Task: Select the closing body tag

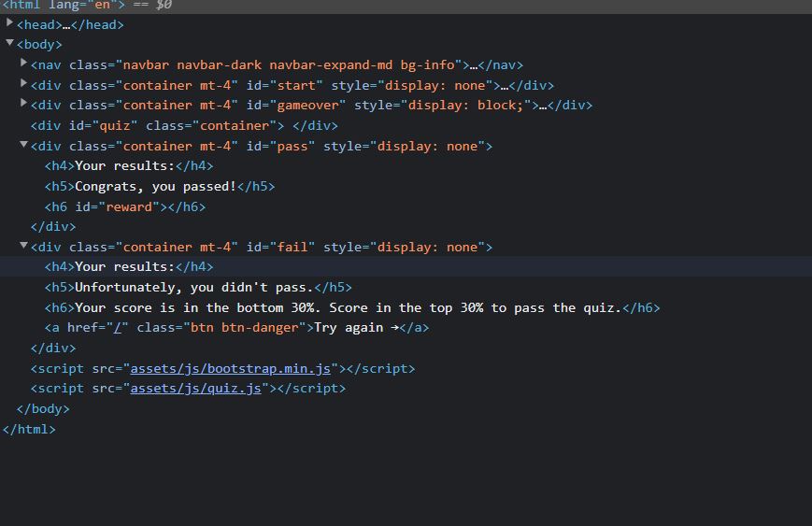Action: [x=42, y=409]
